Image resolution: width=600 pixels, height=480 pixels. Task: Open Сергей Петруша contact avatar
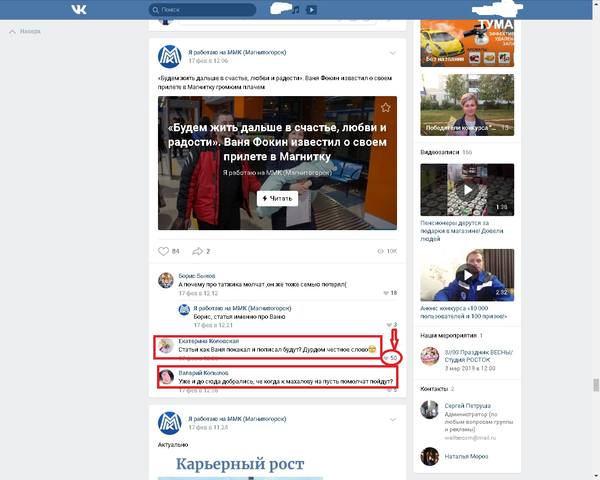pos(430,410)
